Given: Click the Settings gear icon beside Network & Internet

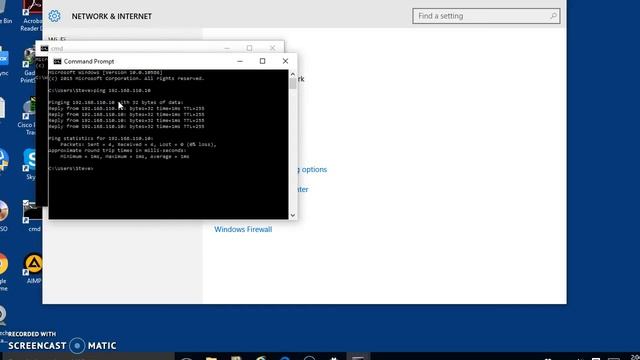Looking at the screenshot, I should tap(54, 16).
